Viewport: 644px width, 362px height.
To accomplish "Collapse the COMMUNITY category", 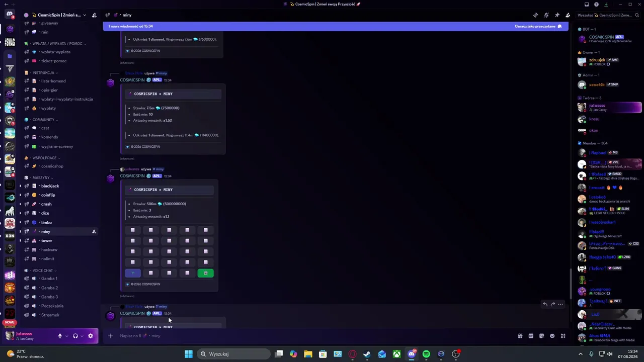I will [41, 120].
